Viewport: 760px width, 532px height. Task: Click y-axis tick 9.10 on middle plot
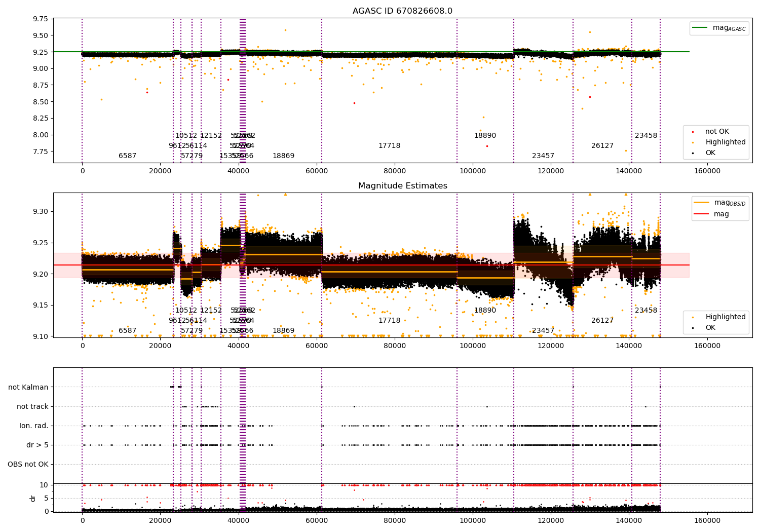pyautogui.click(x=41, y=336)
